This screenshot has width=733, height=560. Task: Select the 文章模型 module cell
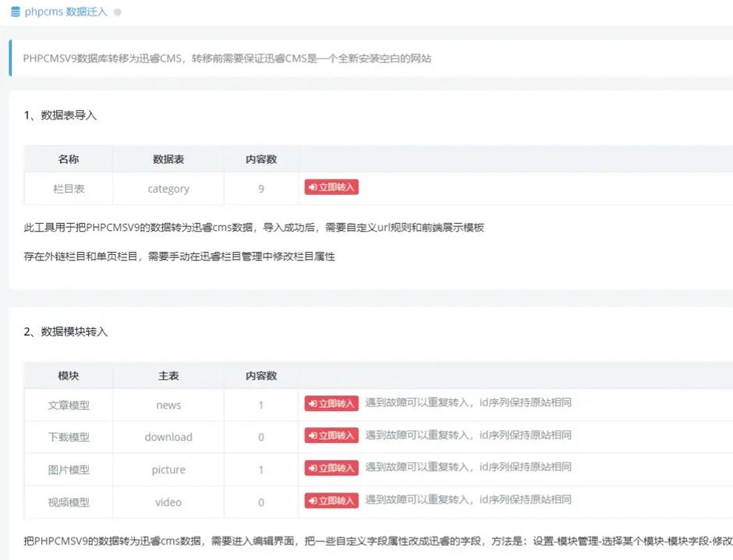69,405
